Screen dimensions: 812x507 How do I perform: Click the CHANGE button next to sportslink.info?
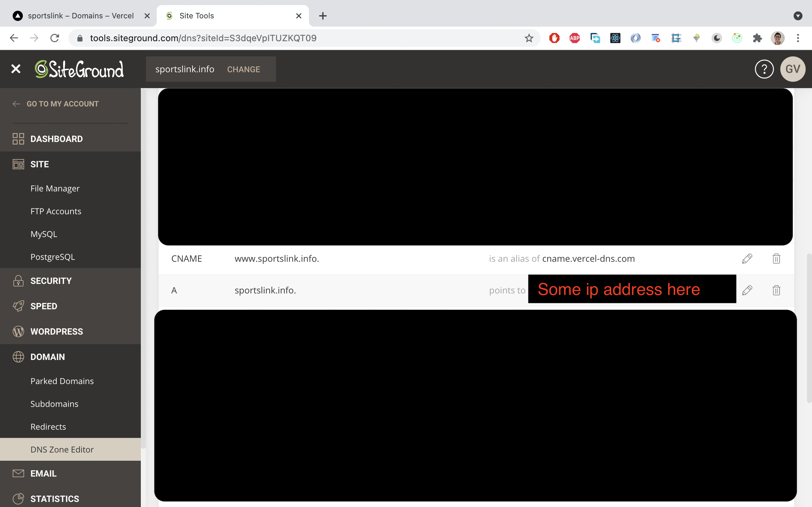coord(244,69)
